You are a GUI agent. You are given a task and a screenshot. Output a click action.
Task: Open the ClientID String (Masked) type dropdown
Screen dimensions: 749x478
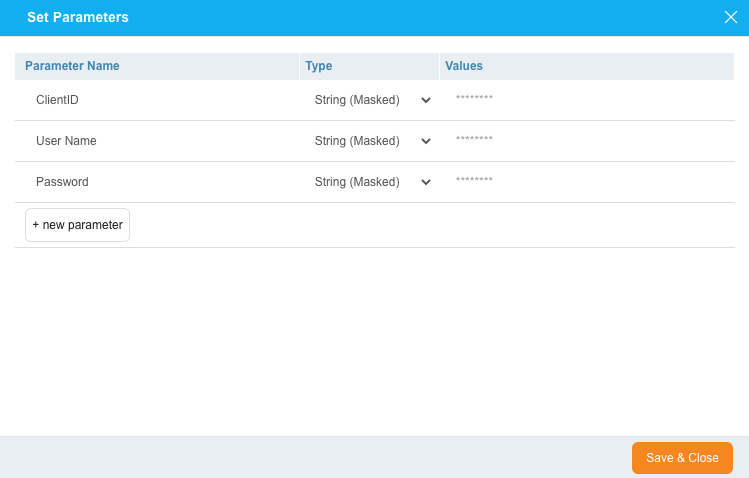coord(357,100)
